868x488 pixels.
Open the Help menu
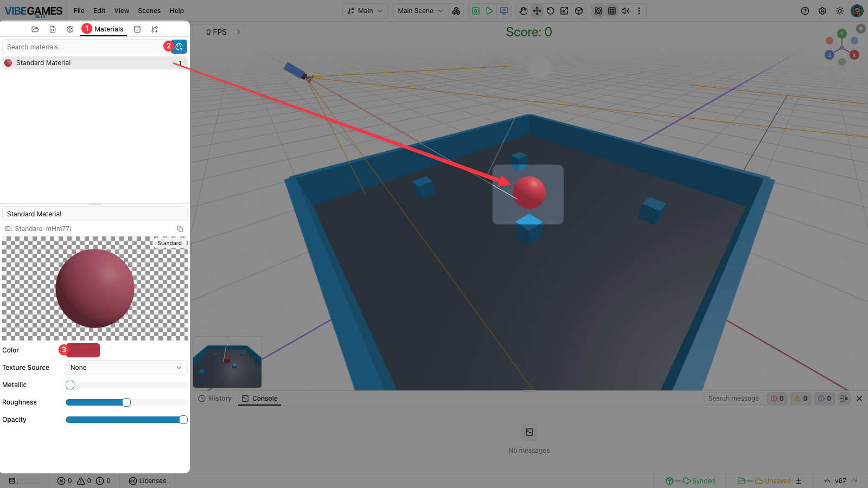pyautogui.click(x=177, y=11)
